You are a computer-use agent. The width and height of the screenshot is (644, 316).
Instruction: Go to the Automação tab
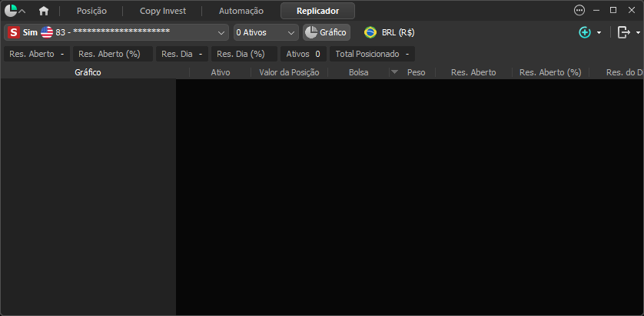pos(241,11)
